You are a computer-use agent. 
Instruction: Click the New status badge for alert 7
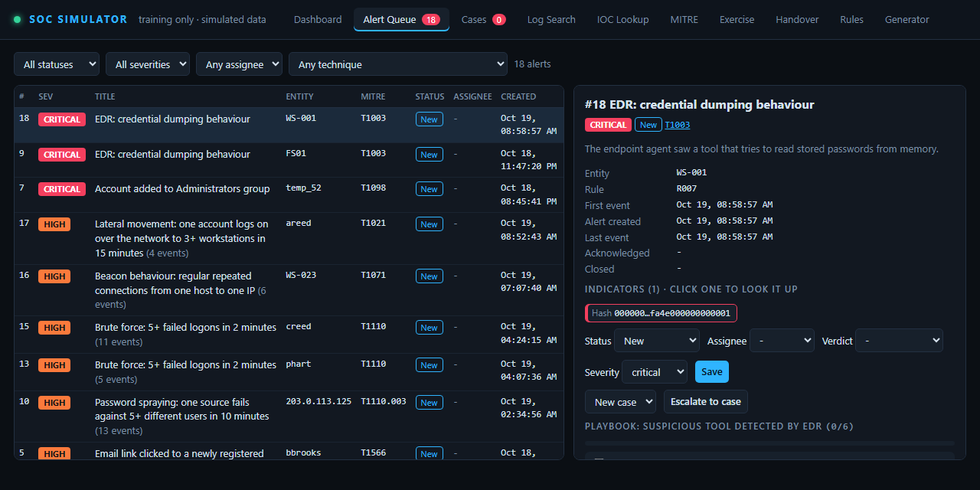(430, 189)
